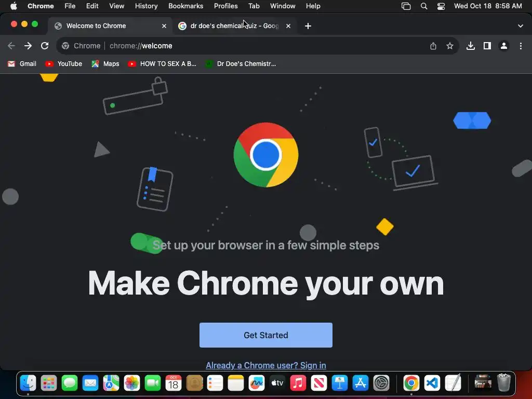This screenshot has height=399, width=532.
Task: Go forward using the forward arrow
Action: (x=28, y=46)
